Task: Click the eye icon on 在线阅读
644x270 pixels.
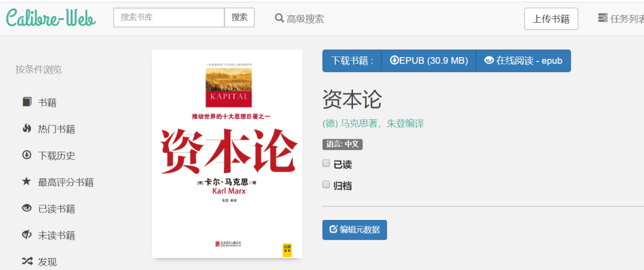Action: pos(489,60)
